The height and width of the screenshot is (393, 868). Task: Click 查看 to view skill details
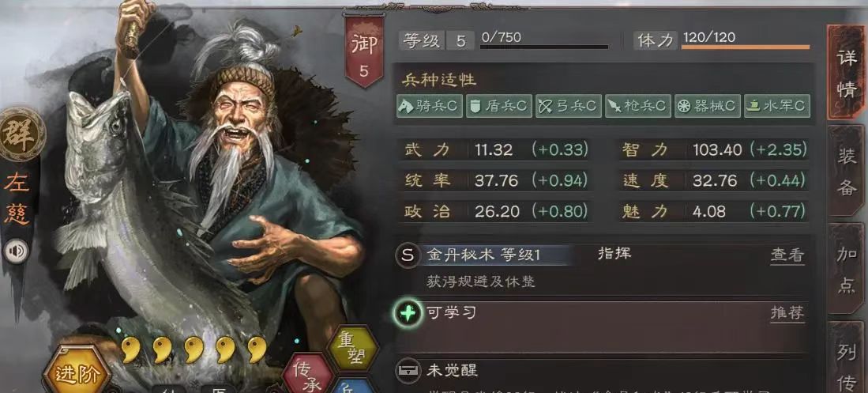787,255
